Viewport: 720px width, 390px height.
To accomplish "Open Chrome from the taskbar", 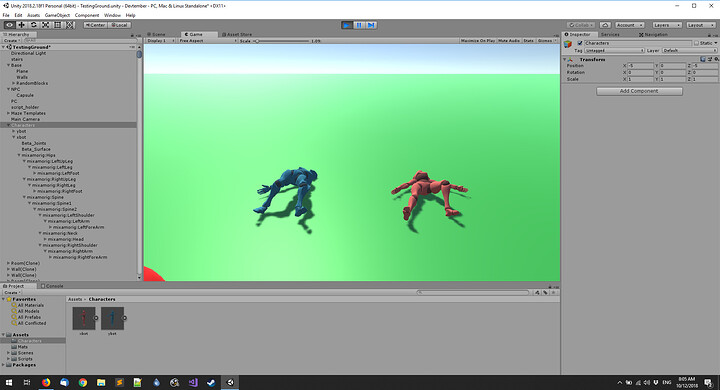I will coord(83,382).
